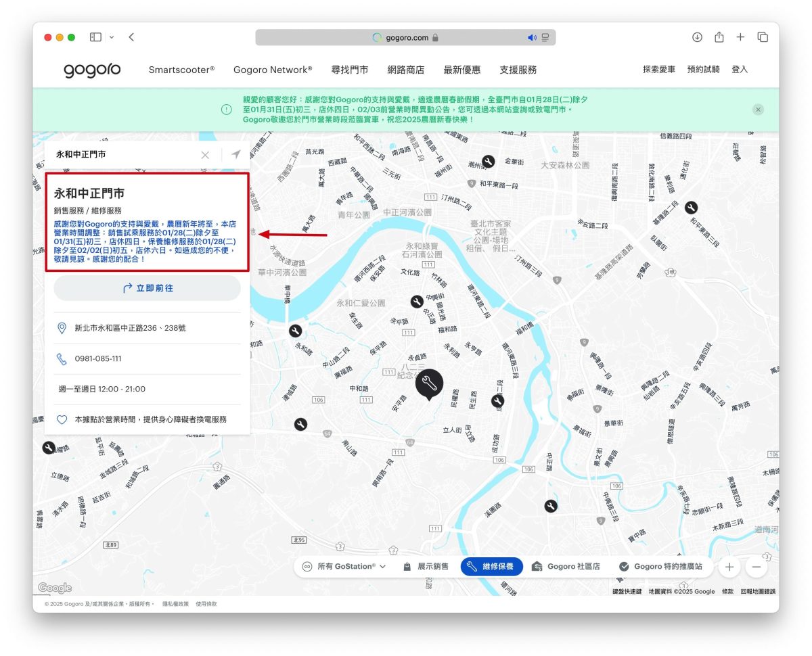Click hours 週一至週日 12:00 - 21:00

[x=102, y=389]
